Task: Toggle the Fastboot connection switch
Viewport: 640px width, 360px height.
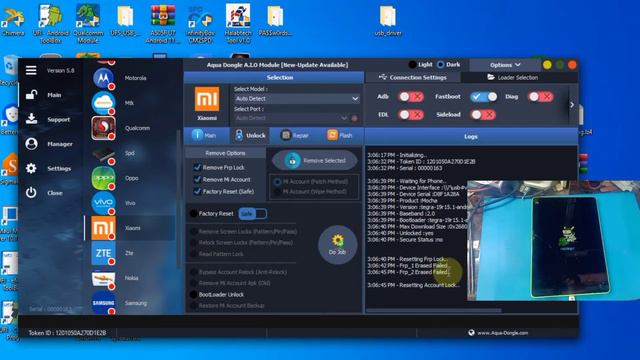Action: point(483,97)
